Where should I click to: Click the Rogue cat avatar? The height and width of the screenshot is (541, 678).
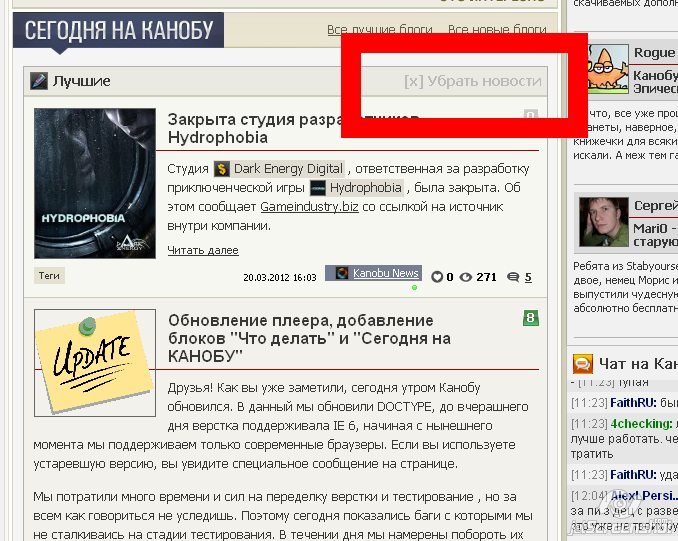(608, 69)
